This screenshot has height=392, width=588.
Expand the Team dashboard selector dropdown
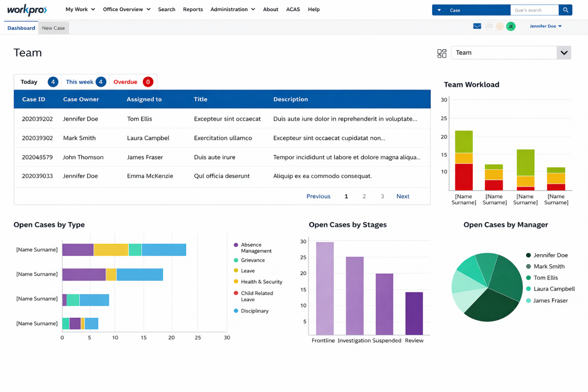[564, 52]
